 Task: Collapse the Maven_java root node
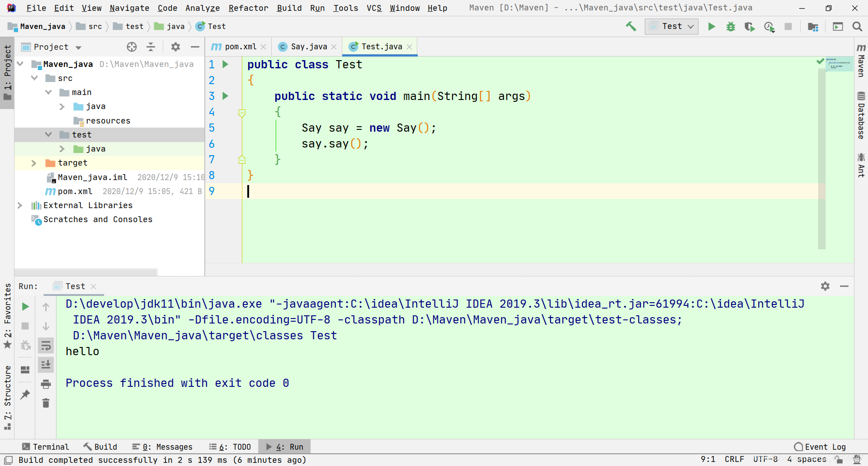(x=20, y=64)
